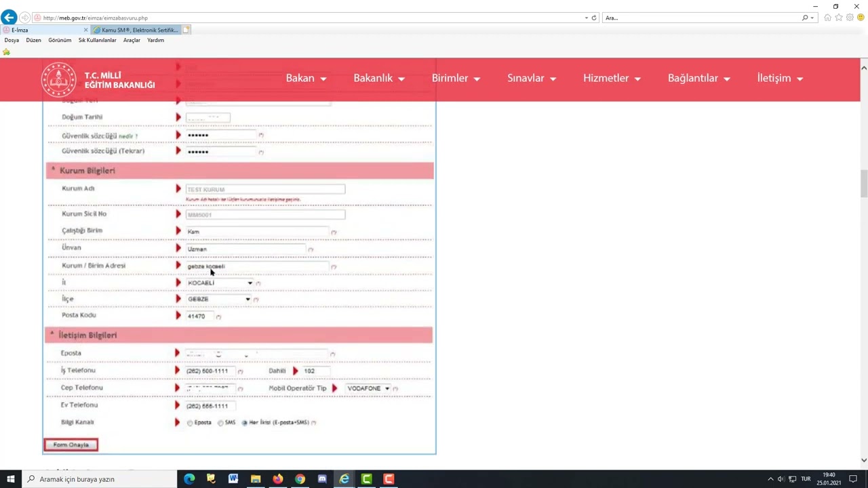Click the Form Onayla button
The height and width of the screenshot is (488, 868).
[x=71, y=445]
